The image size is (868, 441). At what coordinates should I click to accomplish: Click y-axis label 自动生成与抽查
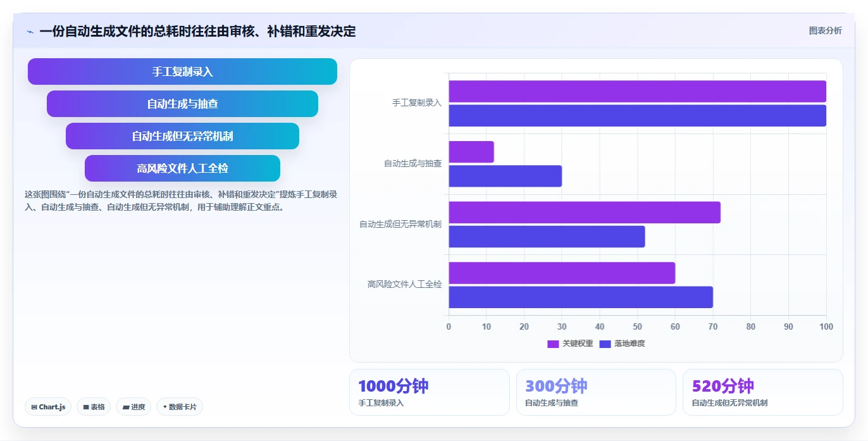tap(413, 163)
